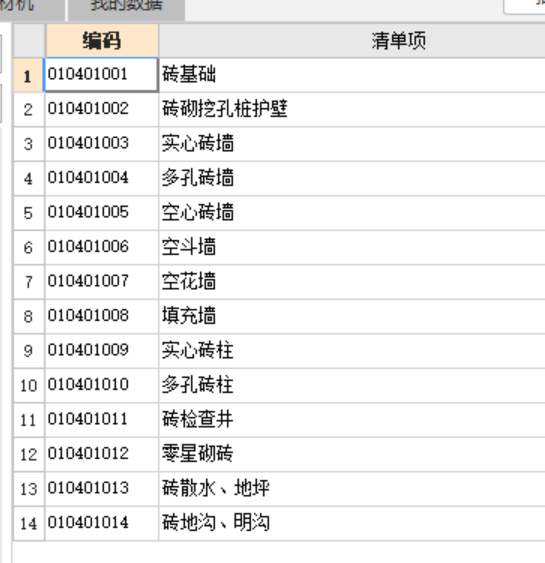Viewport: 545px width, 563px height.
Task: Select row header number 8
Action: 29,316
